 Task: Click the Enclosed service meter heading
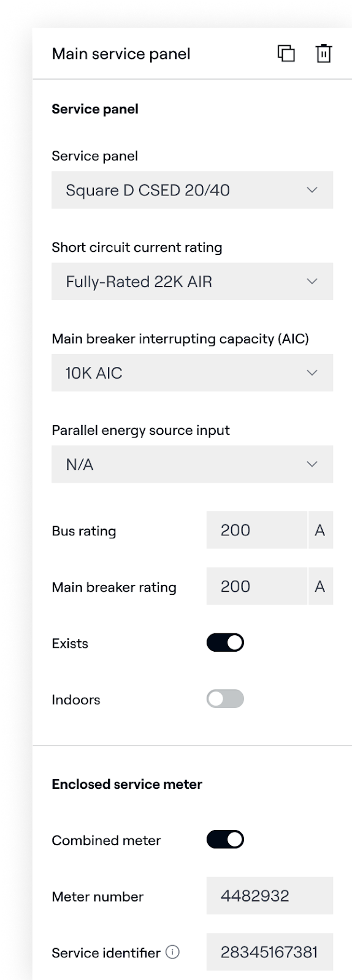(x=127, y=784)
